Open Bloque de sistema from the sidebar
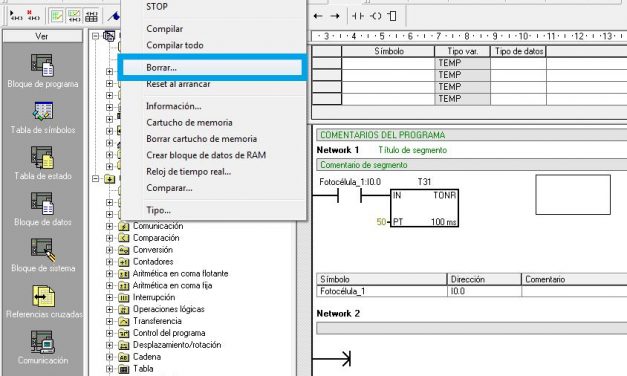This screenshot has width=627, height=376. point(42,256)
